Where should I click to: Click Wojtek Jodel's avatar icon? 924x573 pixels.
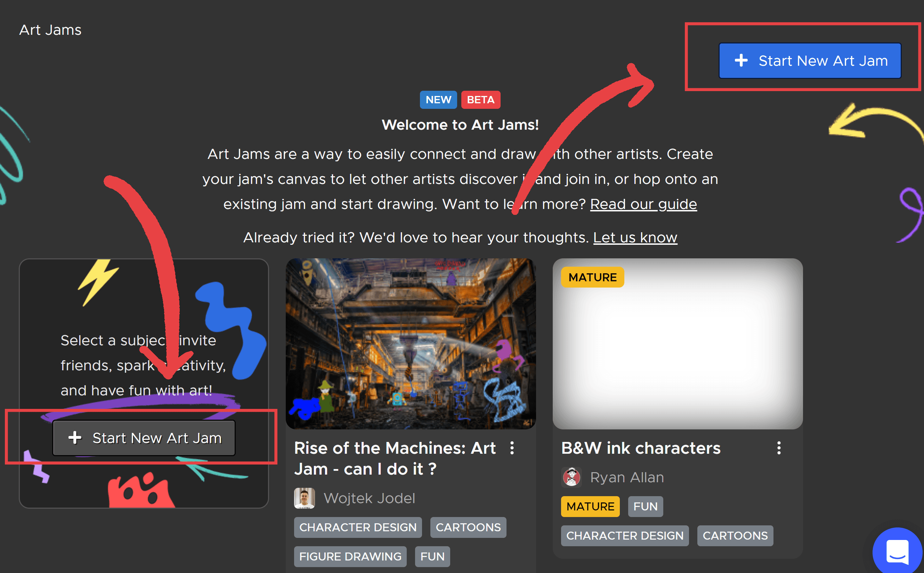(x=304, y=498)
